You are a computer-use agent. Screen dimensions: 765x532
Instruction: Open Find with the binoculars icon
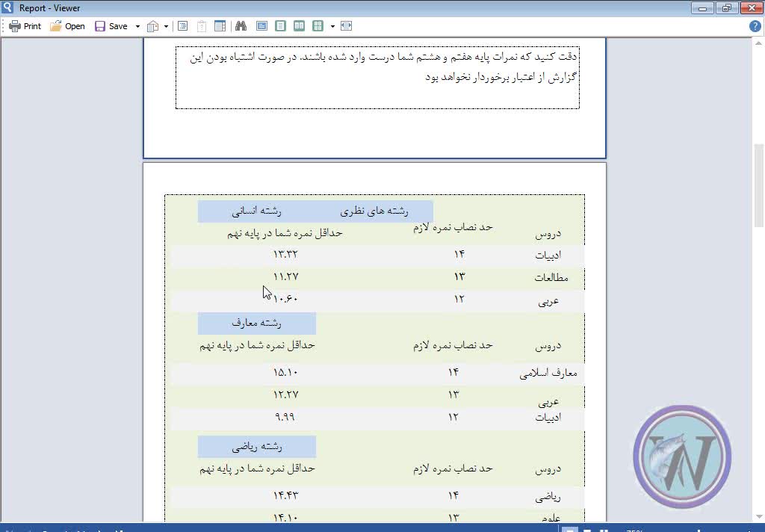[x=241, y=26]
